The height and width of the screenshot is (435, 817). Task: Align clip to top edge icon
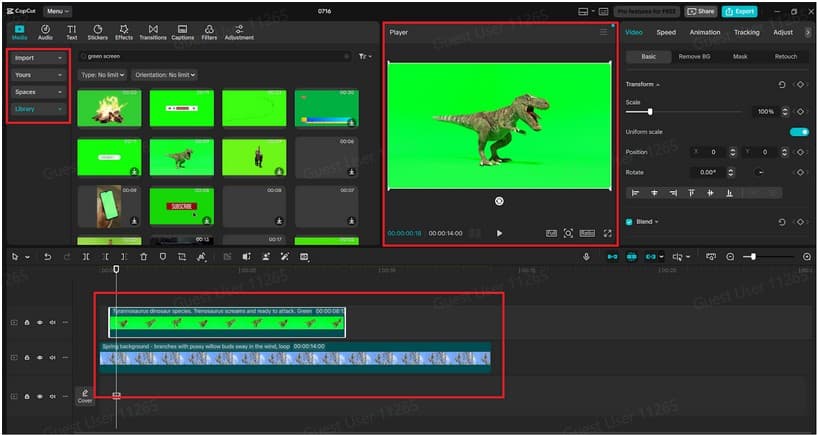(x=691, y=193)
